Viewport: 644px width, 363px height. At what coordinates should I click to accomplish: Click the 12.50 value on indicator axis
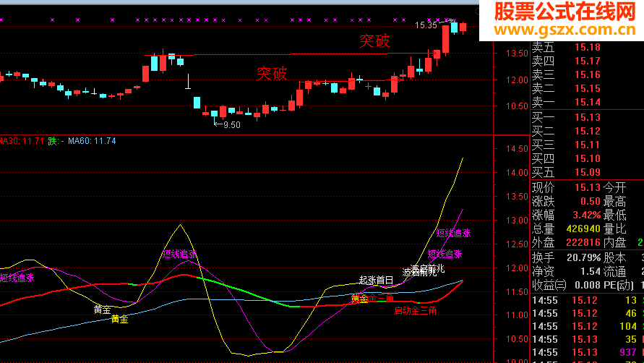pos(518,244)
